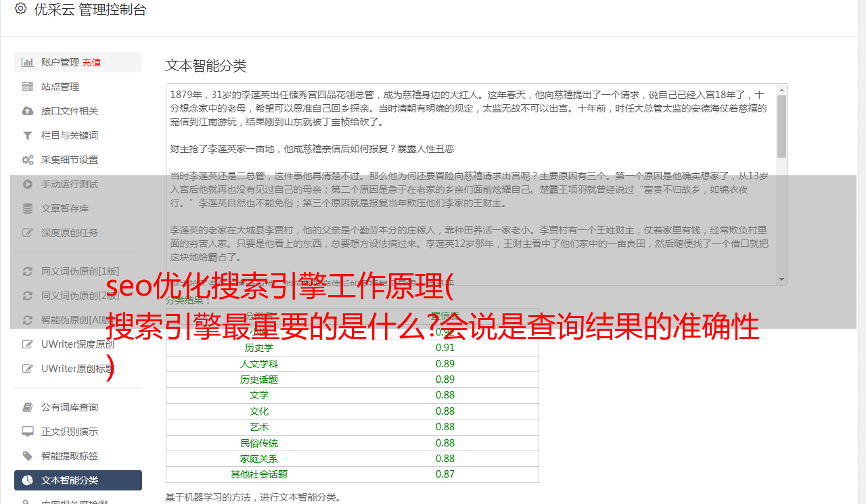Click the bar chart icon for 账户管理
The width and height of the screenshot is (866, 504).
28,62
